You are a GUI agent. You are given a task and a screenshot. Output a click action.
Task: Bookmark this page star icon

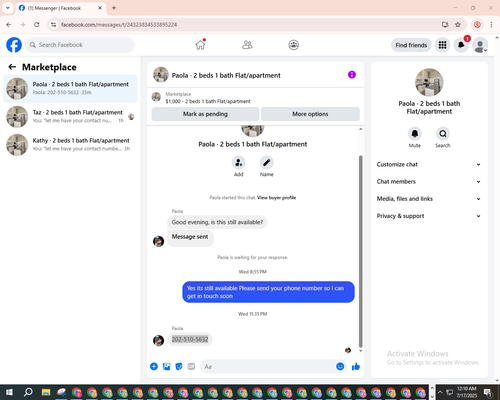point(458,25)
